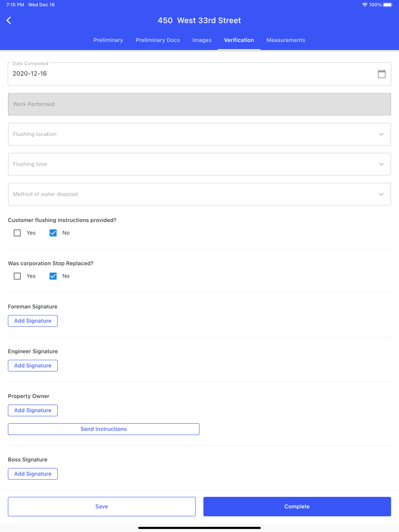Check Yes for customer flushing instructions
The height and width of the screenshot is (532, 399).
coord(17,233)
